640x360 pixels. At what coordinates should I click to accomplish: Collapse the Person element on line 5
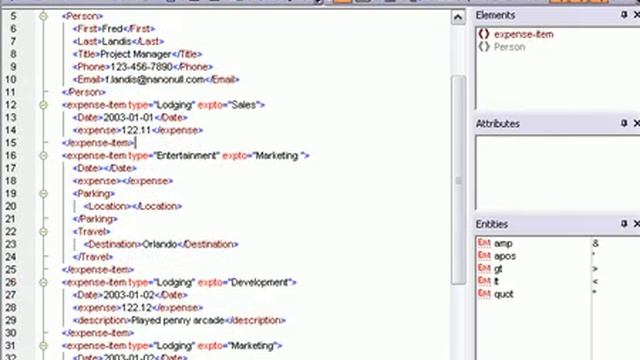(43, 16)
